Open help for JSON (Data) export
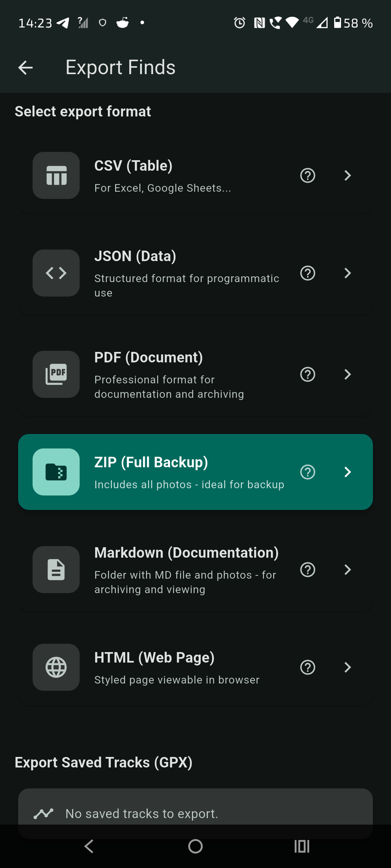The height and width of the screenshot is (868, 391). (x=308, y=273)
